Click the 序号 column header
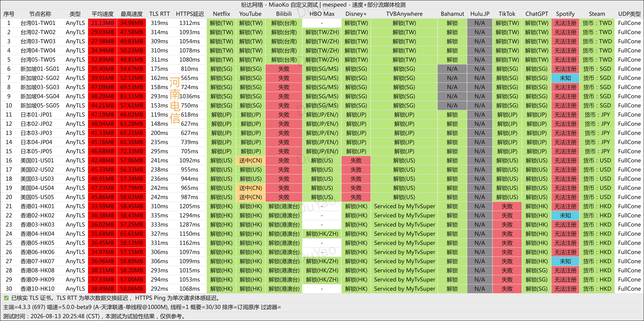 pyautogui.click(x=9, y=14)
